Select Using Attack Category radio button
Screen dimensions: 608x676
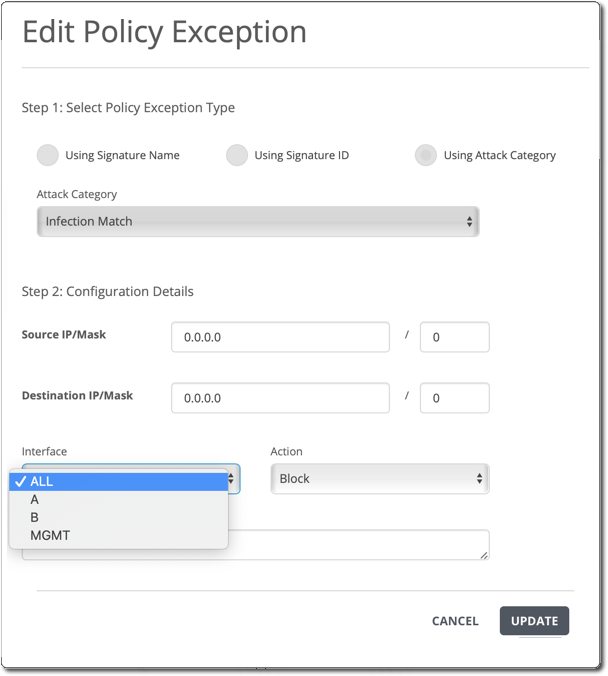[426, 155]
